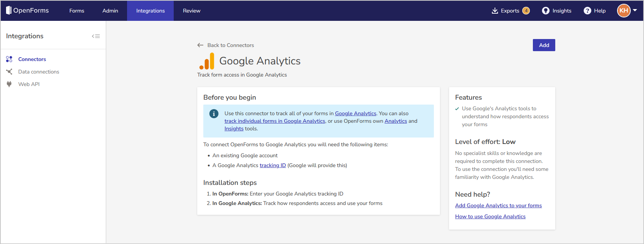Click the orange Exports count badge
This screenshot has width=644, height=244.
526,11
